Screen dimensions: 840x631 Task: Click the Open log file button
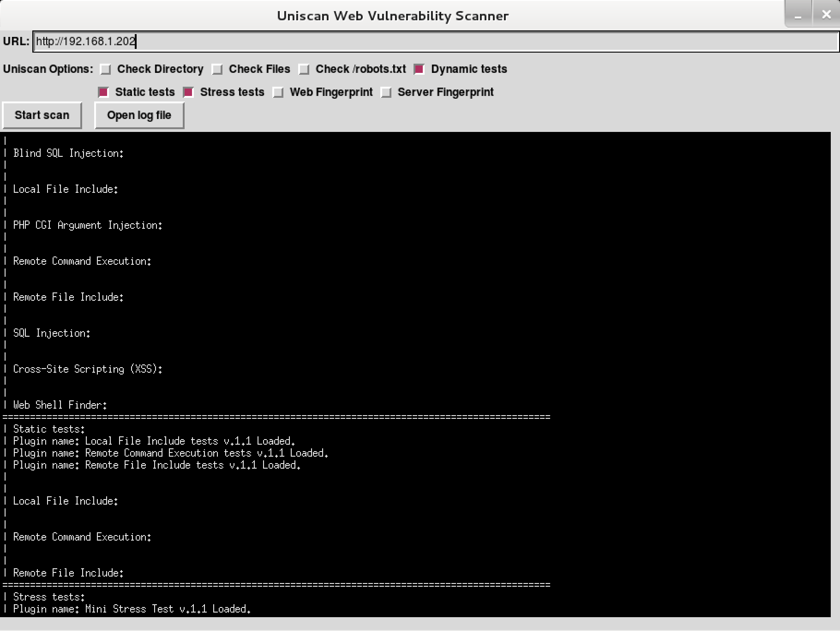pyautogui.click(x=139, y=115)
